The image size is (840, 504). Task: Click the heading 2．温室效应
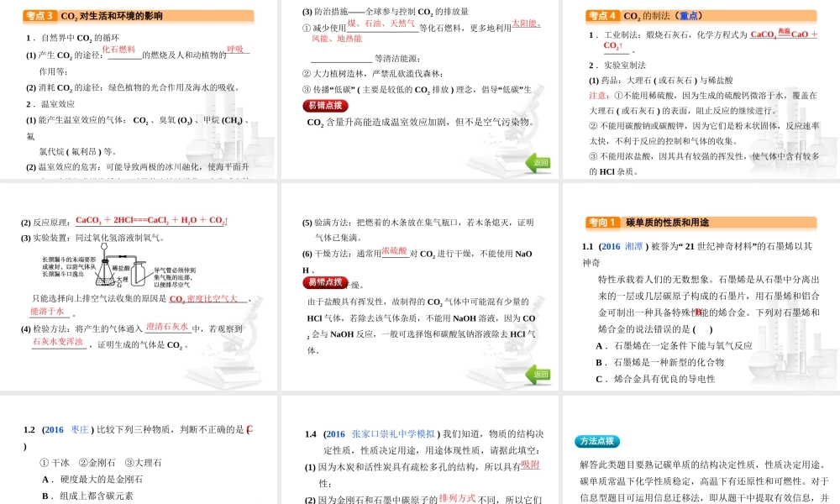(50, 104)
